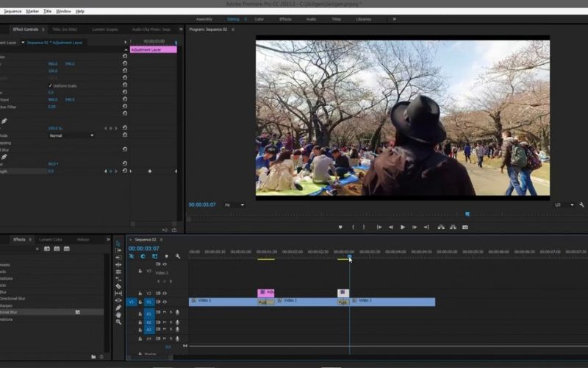Solo audio track A1
Screen dimensions: 588x368
[171, 312]
